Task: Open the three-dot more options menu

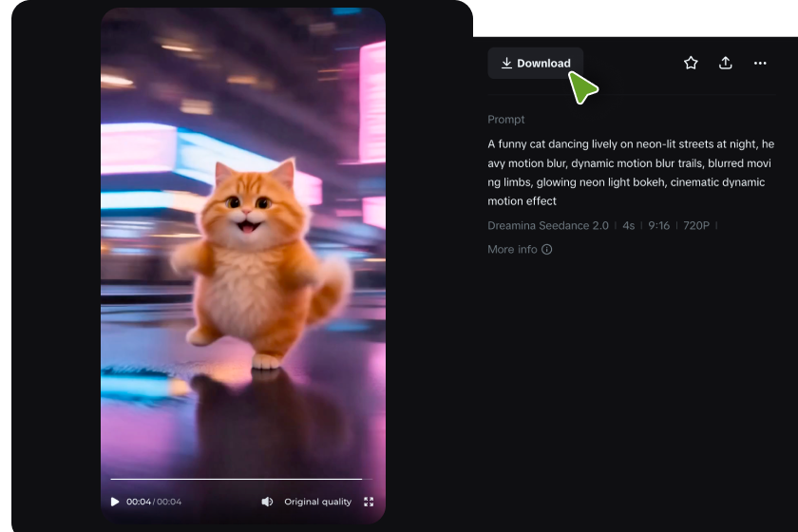Action: (x=760, y=63)
